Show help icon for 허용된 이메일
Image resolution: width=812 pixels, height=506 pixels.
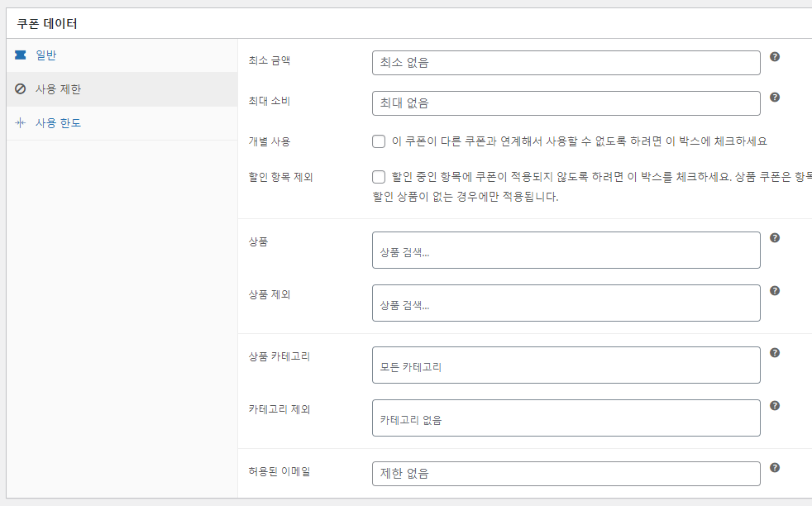click(775, 468)
